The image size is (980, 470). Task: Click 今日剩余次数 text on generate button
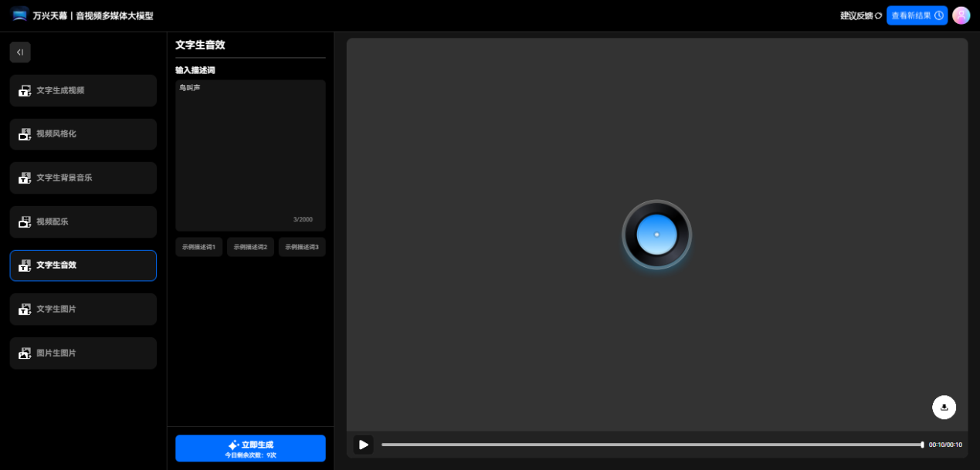tap(250, 455)
